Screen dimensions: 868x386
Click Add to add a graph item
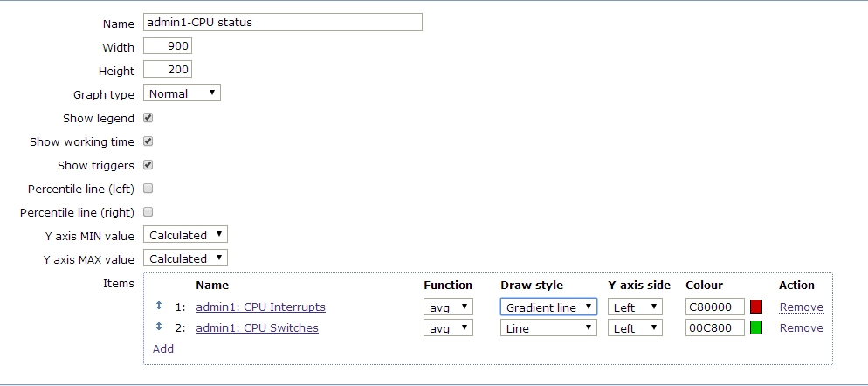(x=163, y=348)
